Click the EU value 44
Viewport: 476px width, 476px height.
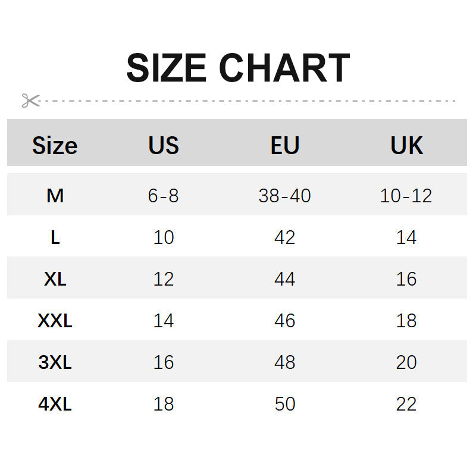coord(285,278)
